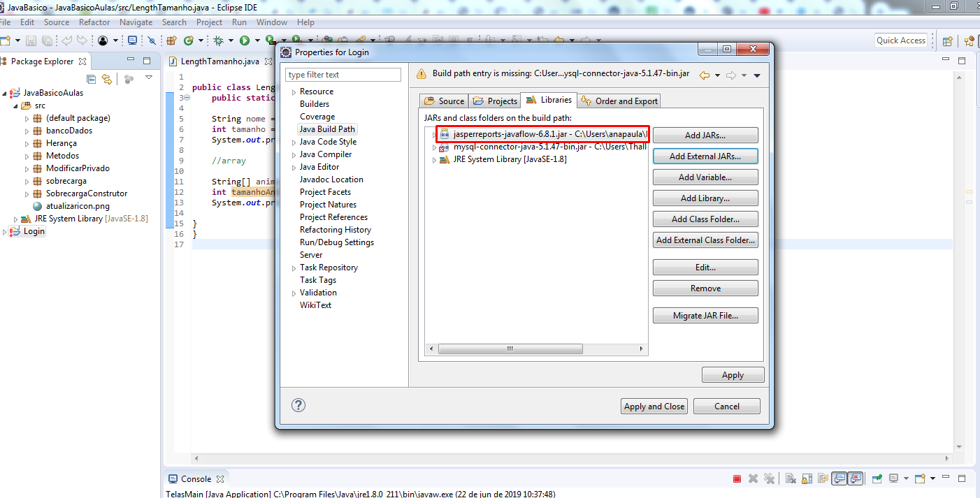
Task: Open Package Explorer view menu triangle
Action: (149, 78)
